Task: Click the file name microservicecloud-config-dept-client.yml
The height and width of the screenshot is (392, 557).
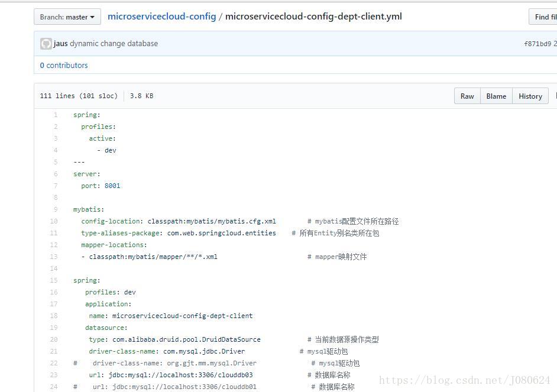Action: point(313,17)
